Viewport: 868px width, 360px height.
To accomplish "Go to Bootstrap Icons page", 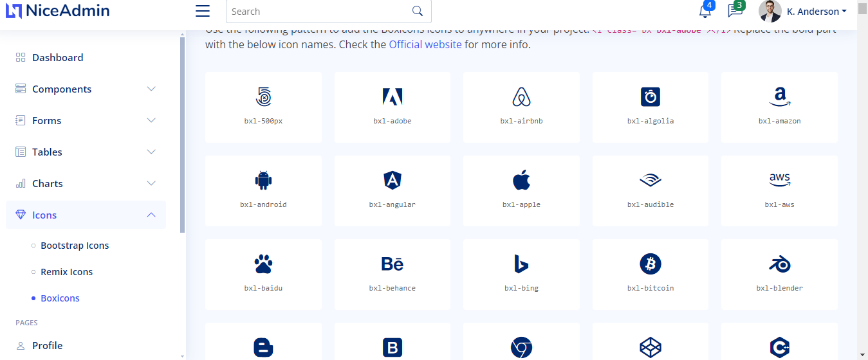I will [75, 246].
